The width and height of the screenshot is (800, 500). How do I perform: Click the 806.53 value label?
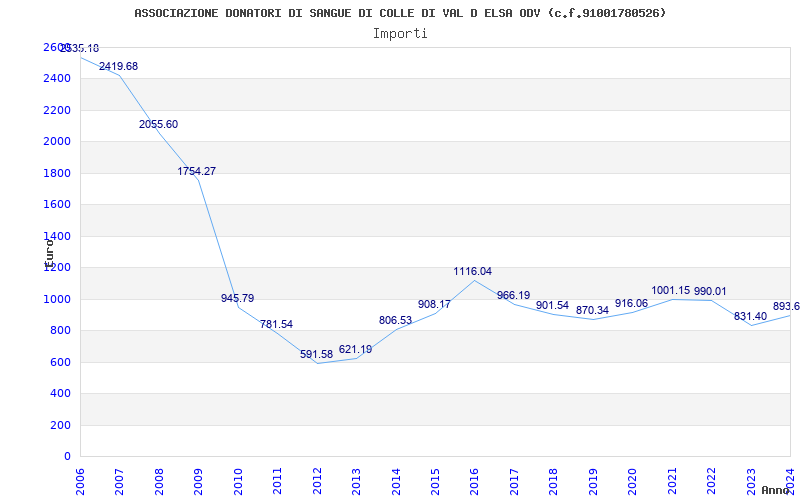coord(395,320)
